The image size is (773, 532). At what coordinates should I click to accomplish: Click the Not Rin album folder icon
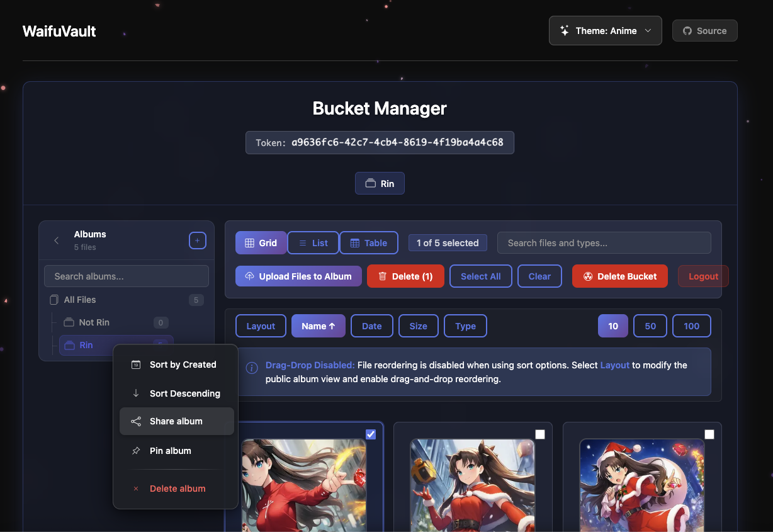[x=69, y=322]
